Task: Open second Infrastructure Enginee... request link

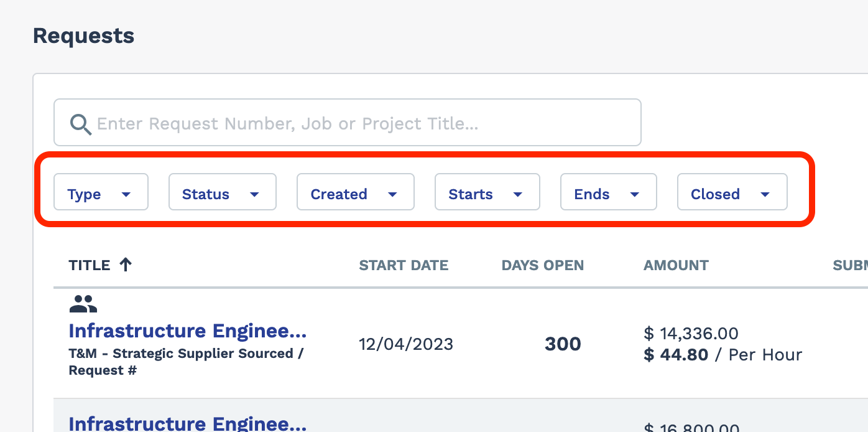Action: (187, 423)
